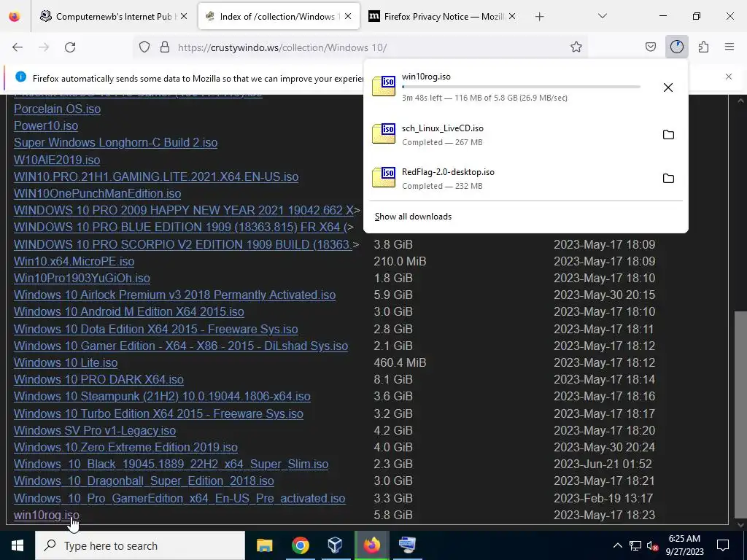Click the RedFlag-2.0-desktop.iso file icon
The width and height of the screenshot is (747, 560).
pos(384,178)
